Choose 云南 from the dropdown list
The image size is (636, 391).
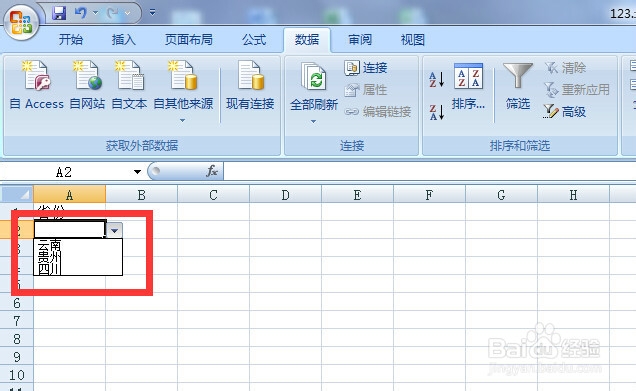click(78, 245)
